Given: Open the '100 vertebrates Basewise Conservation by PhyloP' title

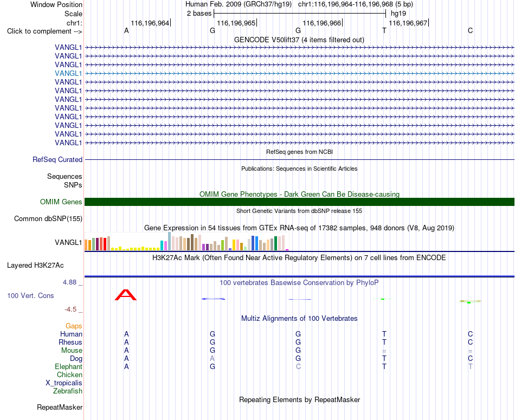Looking at the screenshot, I should pos(299,283).
